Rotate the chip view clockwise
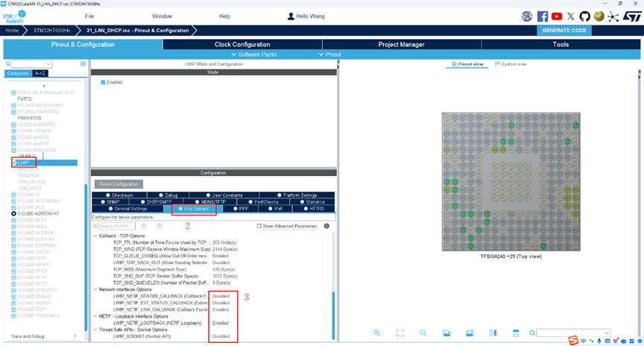Image resolution: width=644 pixels, height=346 pixels. pyautogui.click(x=446, y=333)
